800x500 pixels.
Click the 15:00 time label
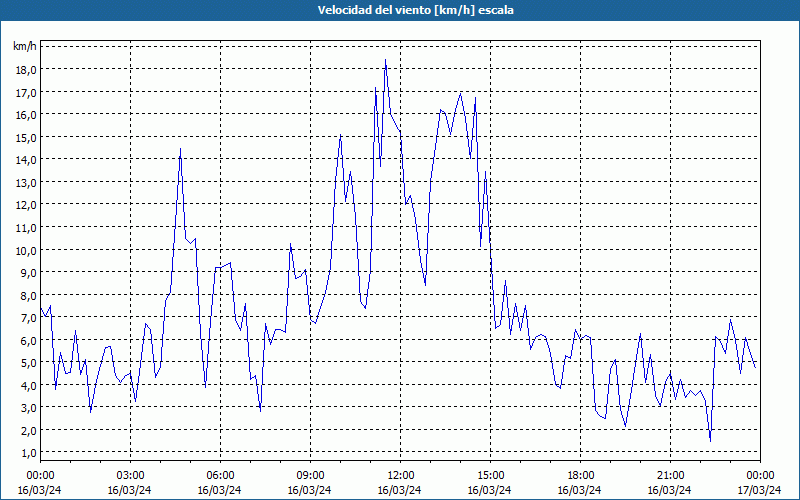490,476
